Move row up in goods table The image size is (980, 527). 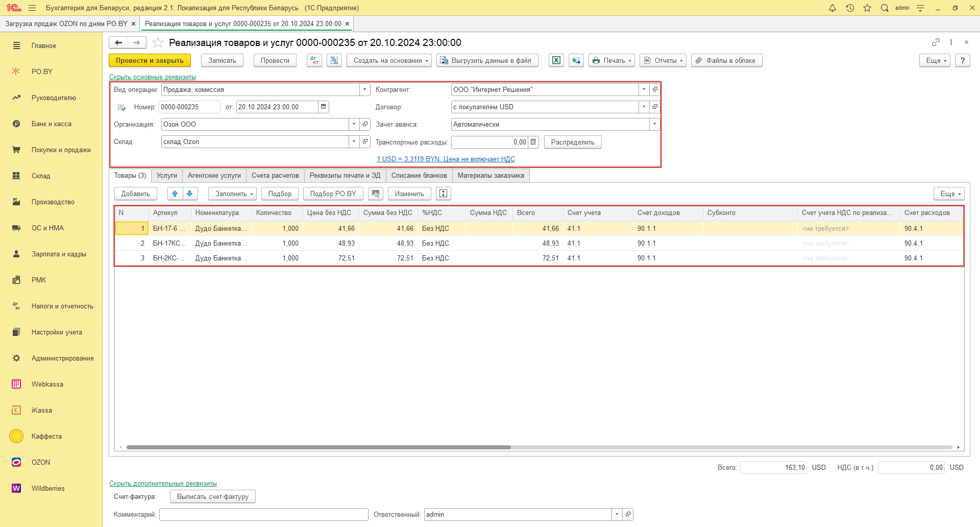tap(175, 194)
